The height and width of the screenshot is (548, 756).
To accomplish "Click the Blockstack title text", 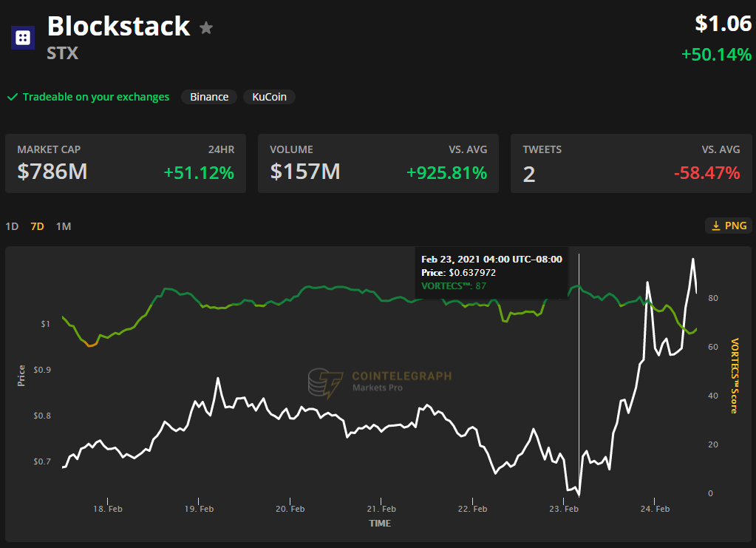I will click(x=118, y=26).
